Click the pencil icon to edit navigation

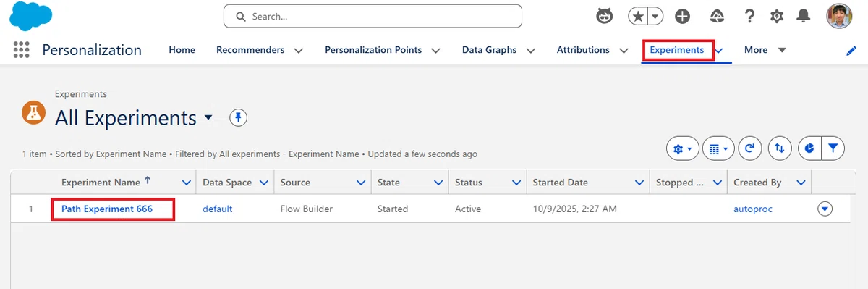[x=851, y=51]
